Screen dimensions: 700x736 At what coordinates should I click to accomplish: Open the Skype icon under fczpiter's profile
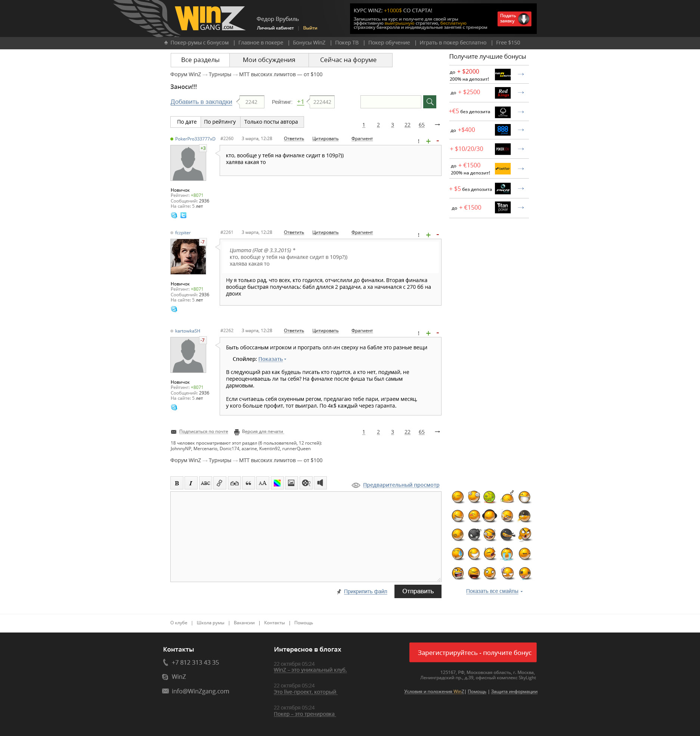click(174, 309)
